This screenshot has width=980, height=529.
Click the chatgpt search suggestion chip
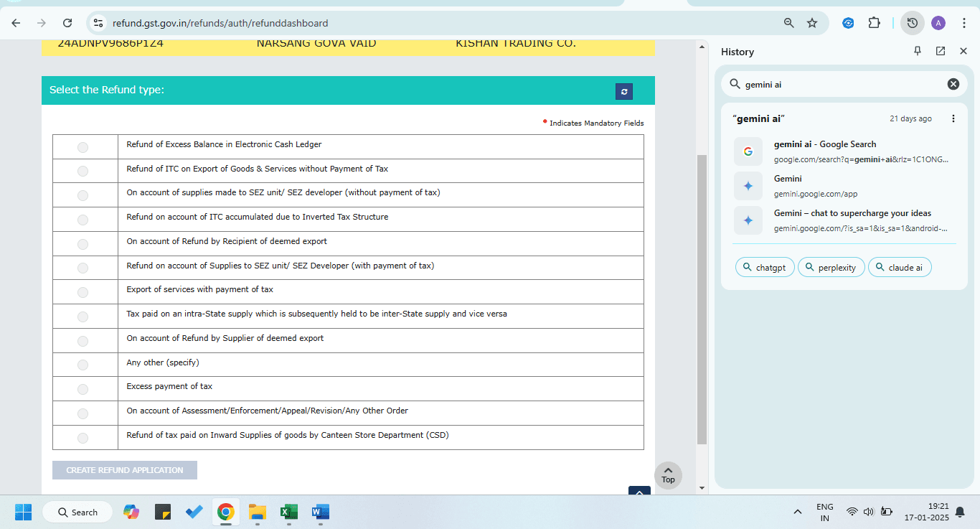765,267
